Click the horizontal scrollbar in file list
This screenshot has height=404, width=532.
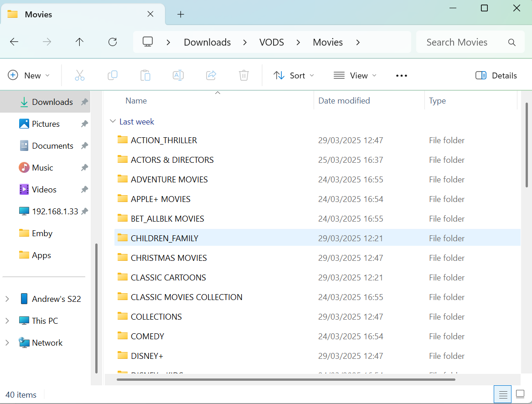(286, 379)
